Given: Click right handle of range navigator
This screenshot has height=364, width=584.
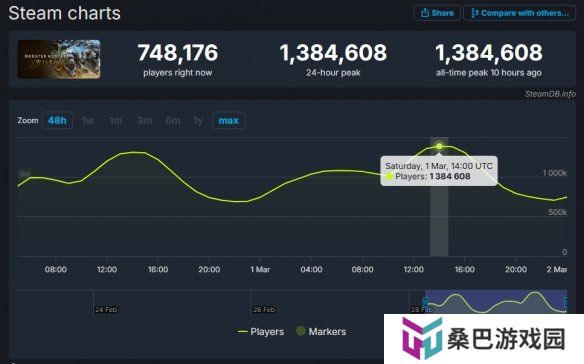Looking at the screenshot, I should pyautogui.click(x=566, y=302).
